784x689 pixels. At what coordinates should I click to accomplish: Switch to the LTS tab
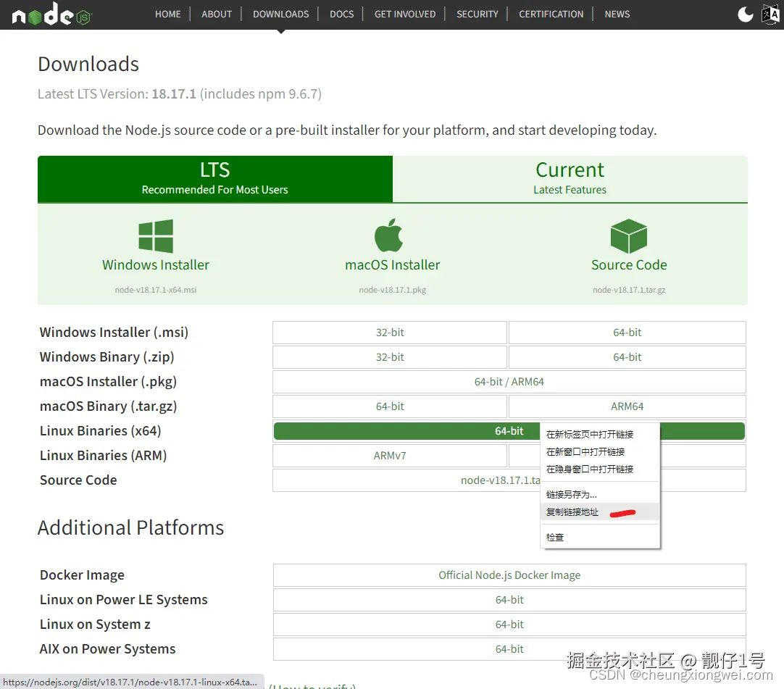click(215, 179)
